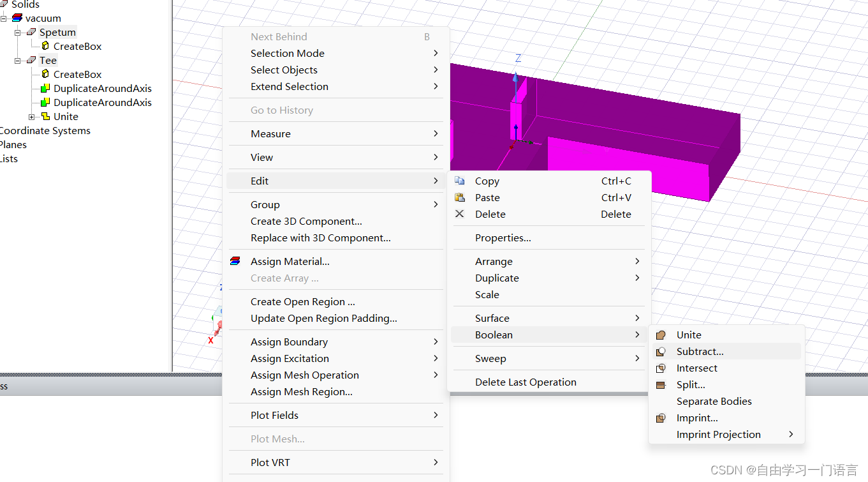Open the Surface submenu
This screenshot has width=868, height=482.
click(x=548, y=318)
